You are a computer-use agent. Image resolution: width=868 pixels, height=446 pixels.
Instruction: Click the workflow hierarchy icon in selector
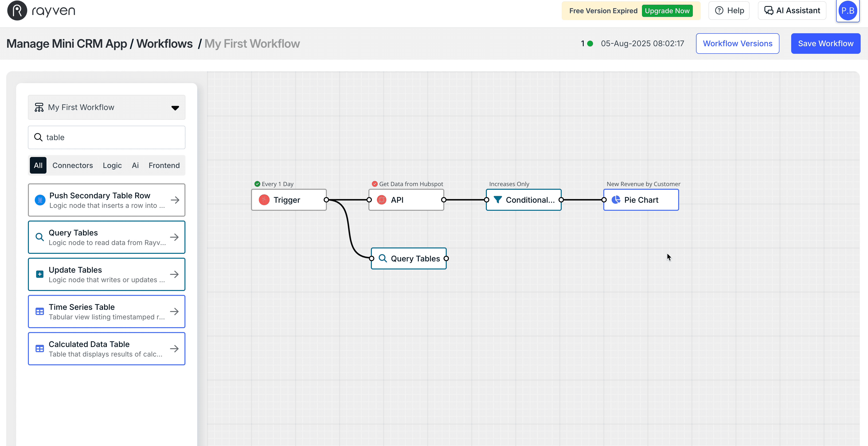[x=39, y=107]
